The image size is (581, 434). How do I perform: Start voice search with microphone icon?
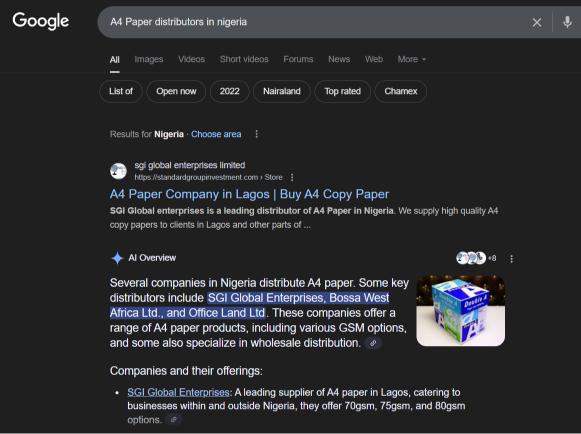pos(567,22)
